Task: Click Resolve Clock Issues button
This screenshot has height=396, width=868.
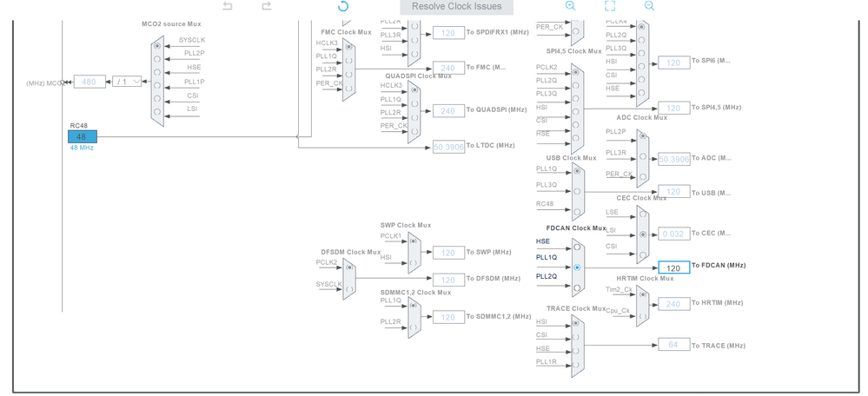Action: point(457,7)
